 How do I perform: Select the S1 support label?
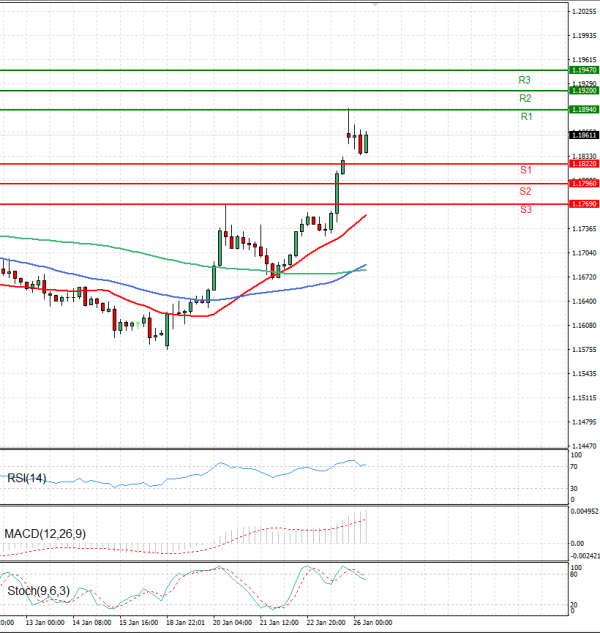point(525,171)
